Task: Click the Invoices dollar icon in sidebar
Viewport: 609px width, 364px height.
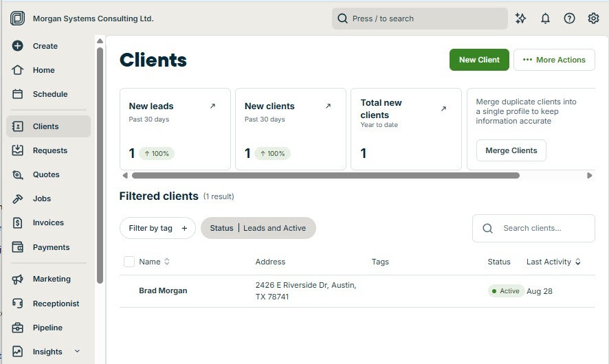Action: (x=17, y=223)
